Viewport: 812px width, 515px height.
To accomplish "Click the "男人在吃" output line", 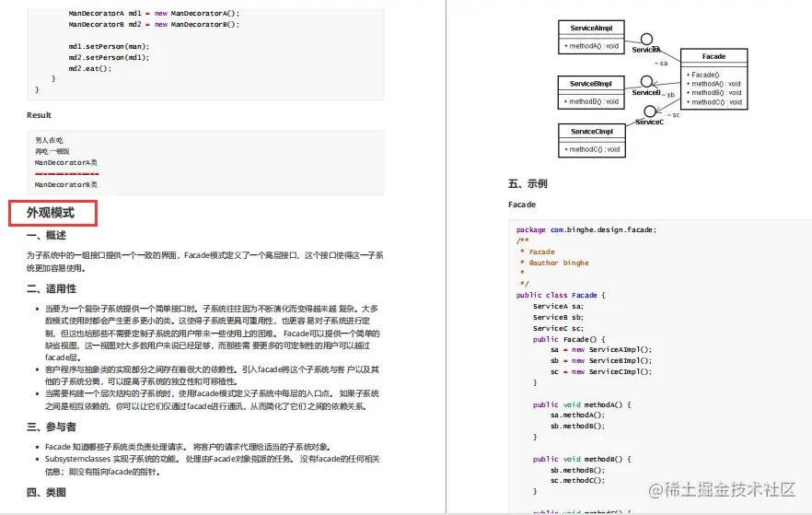I will [x=49, y=140].
